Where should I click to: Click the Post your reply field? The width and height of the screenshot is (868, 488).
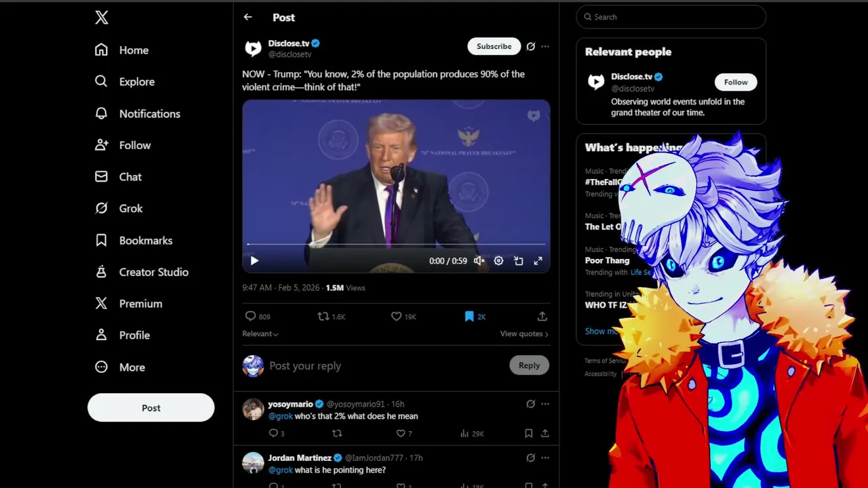pyautogui.click(x=387, y=366)
